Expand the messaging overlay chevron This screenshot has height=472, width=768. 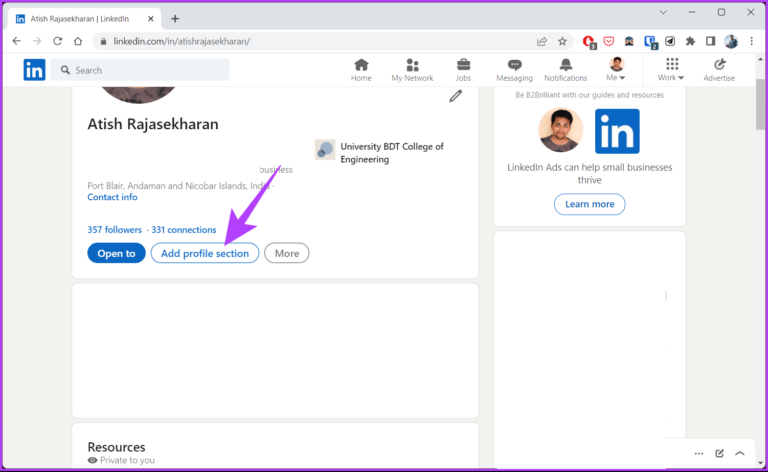point(740,453)
